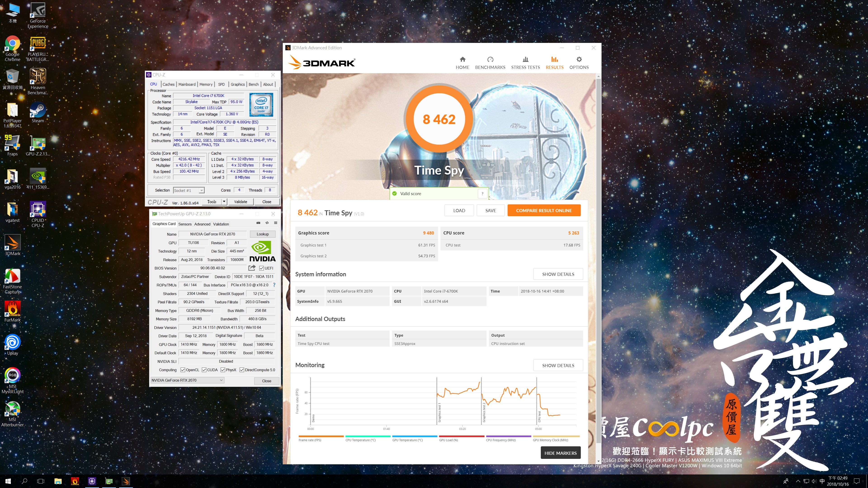Toggle the UEFI checkbox in GPU-Z
This screenshot has width=868, height=488.
point(262,268)
